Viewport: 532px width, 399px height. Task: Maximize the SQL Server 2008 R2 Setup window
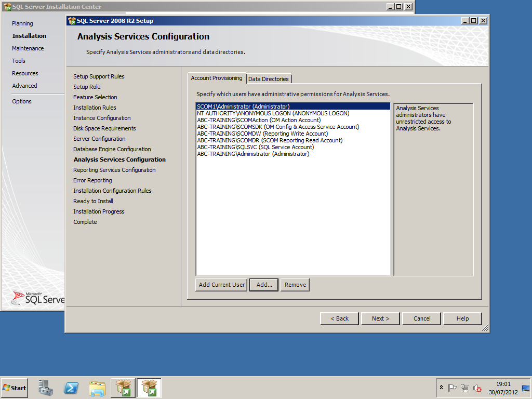pos(474,21)
